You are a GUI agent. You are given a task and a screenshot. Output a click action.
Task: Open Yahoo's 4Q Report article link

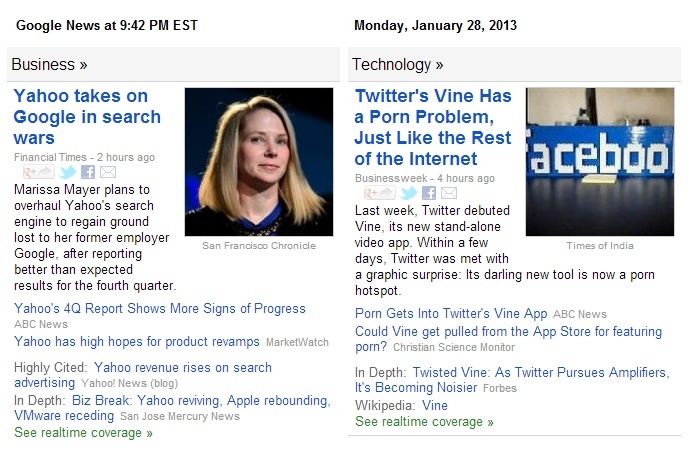(159, 309)
